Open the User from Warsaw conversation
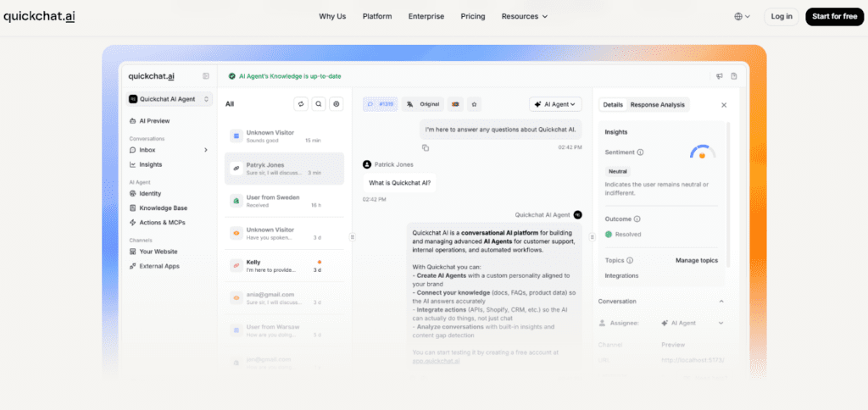This screenshot has width=868, height=410. (x=284, y=331)
